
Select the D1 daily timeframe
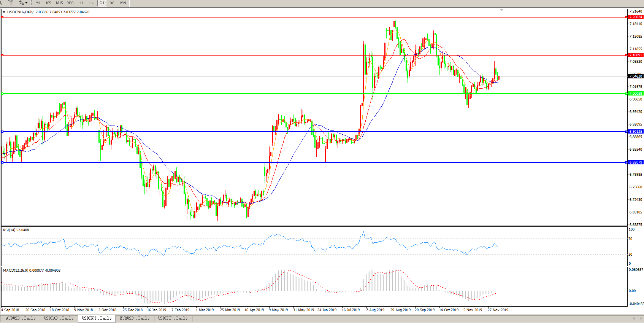[x=102, y=3]
